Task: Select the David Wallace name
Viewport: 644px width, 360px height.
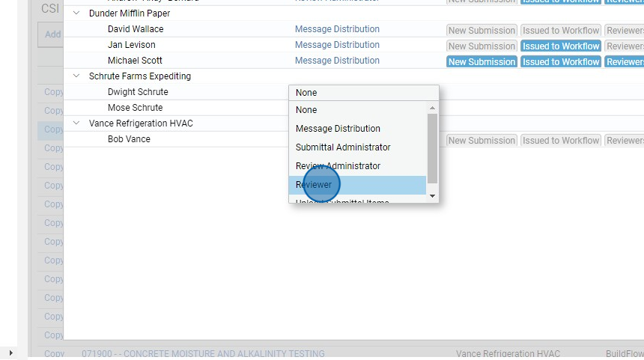Action: (x=136, y=29)
